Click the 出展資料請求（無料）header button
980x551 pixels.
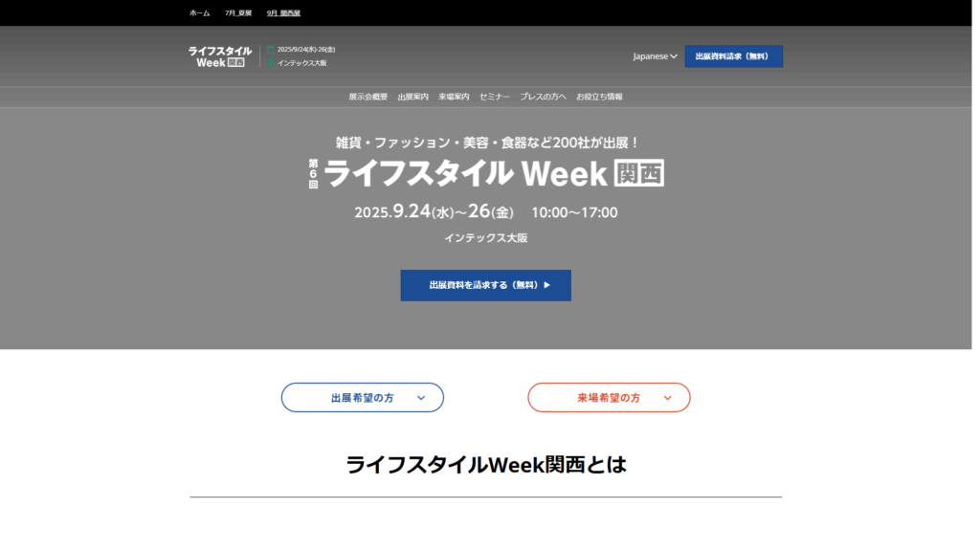tap(734, 56)
